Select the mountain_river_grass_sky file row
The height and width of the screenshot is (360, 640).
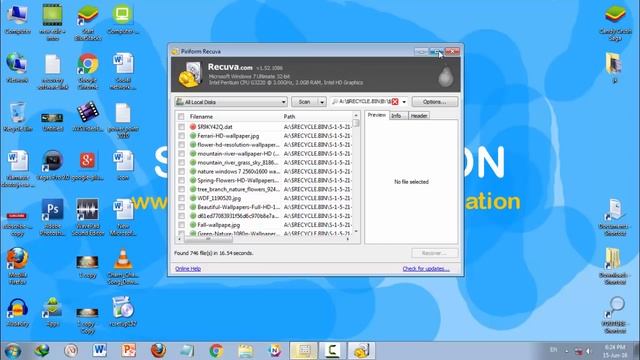click(264, 162)
